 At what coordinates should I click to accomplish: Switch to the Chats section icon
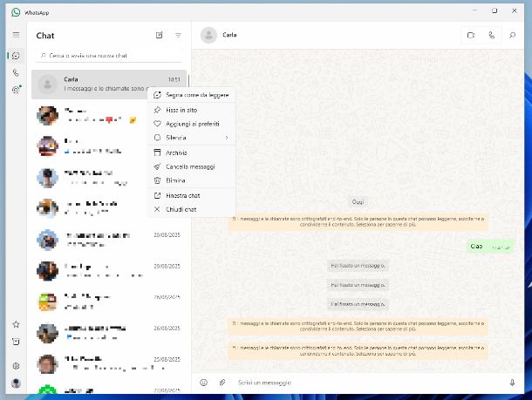pyautogui.click(x=16, y=56)
